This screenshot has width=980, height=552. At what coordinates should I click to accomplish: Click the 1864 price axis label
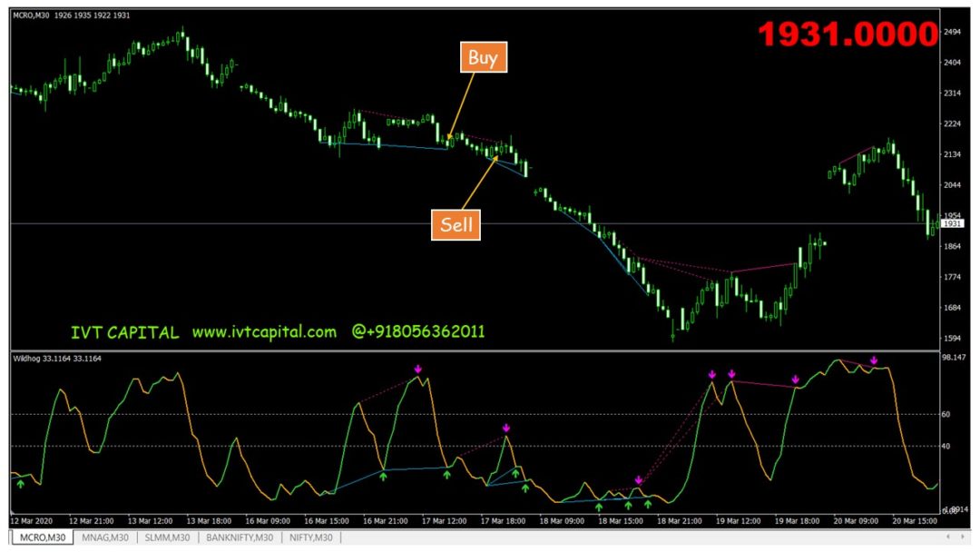pos(953,246)
